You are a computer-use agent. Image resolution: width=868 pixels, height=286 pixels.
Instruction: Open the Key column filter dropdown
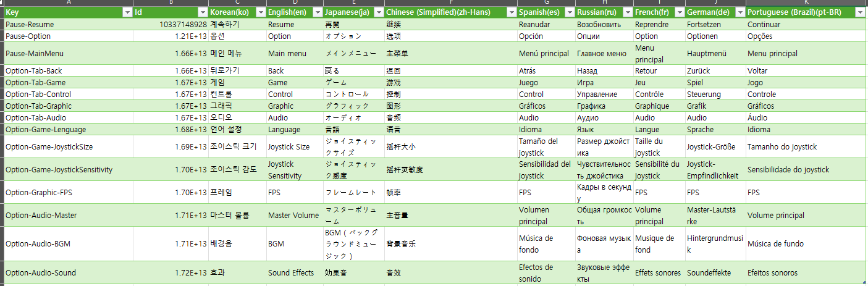coord(127,12)
